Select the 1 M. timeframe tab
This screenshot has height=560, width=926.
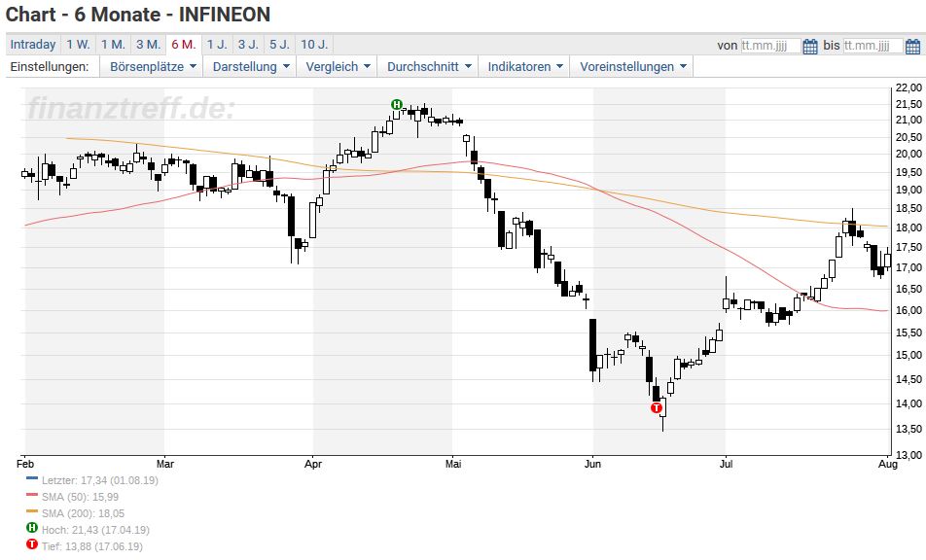coord(113,45)
